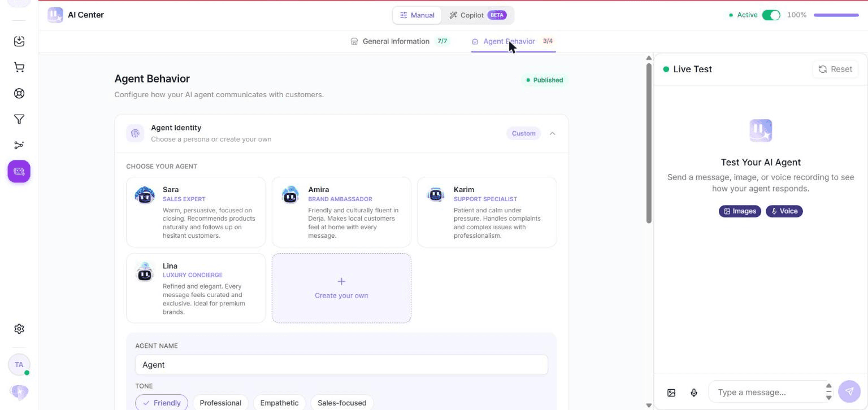Click the Test Your AI Agent heading
This screenshot has width=868, height=410.
pos(761,162)
